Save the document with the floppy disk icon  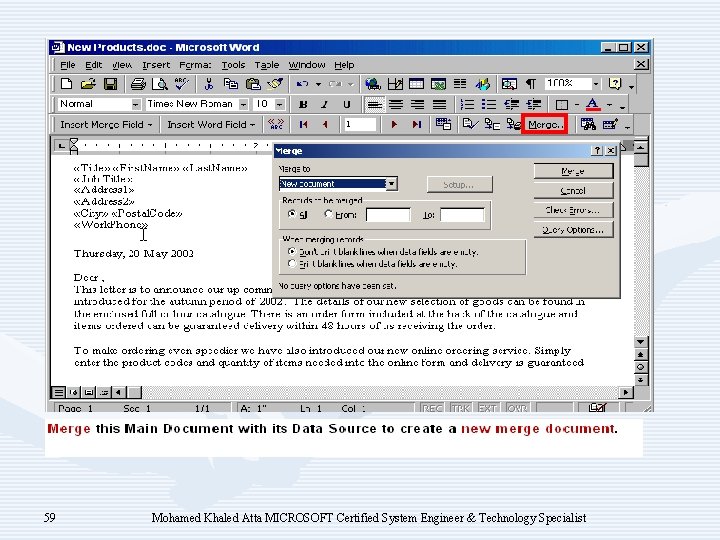111,84
